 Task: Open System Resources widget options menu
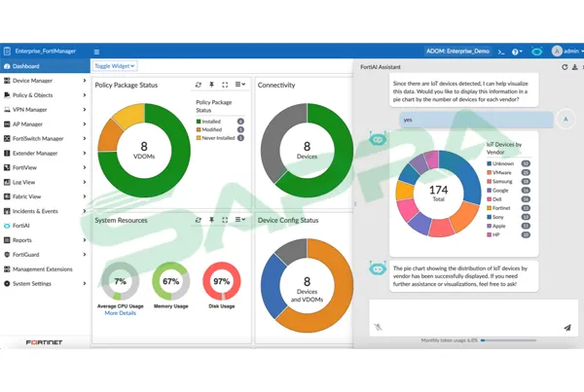(239, 220)
